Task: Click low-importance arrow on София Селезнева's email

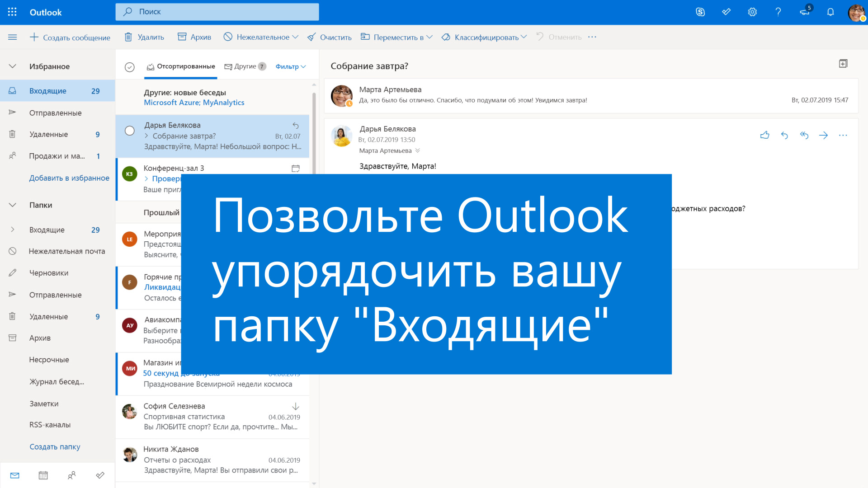Action: [x=296, y=406]
